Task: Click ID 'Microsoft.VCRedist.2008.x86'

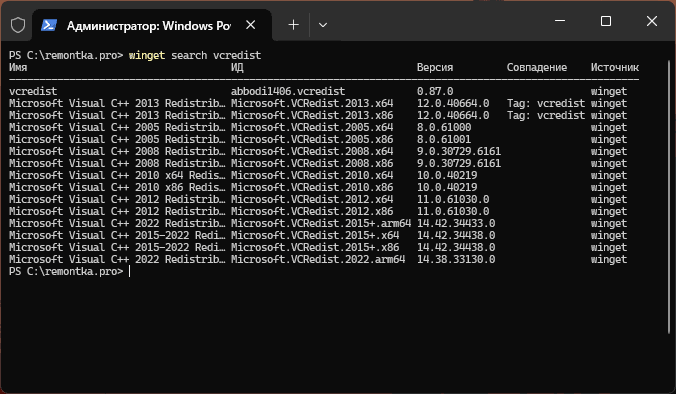Action: pos(312,163)
